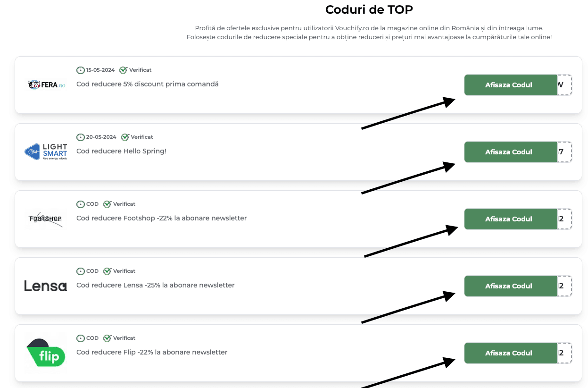Screen dimensions: 588x388
Task: Click the FERA.ro store logo
Action: (x=45, y=85)
